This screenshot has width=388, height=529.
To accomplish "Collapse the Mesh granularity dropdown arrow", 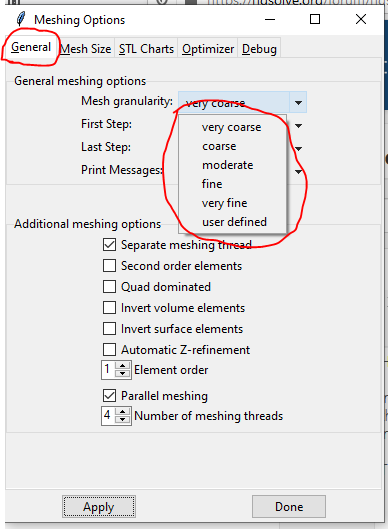I will [x=298, y=102].
